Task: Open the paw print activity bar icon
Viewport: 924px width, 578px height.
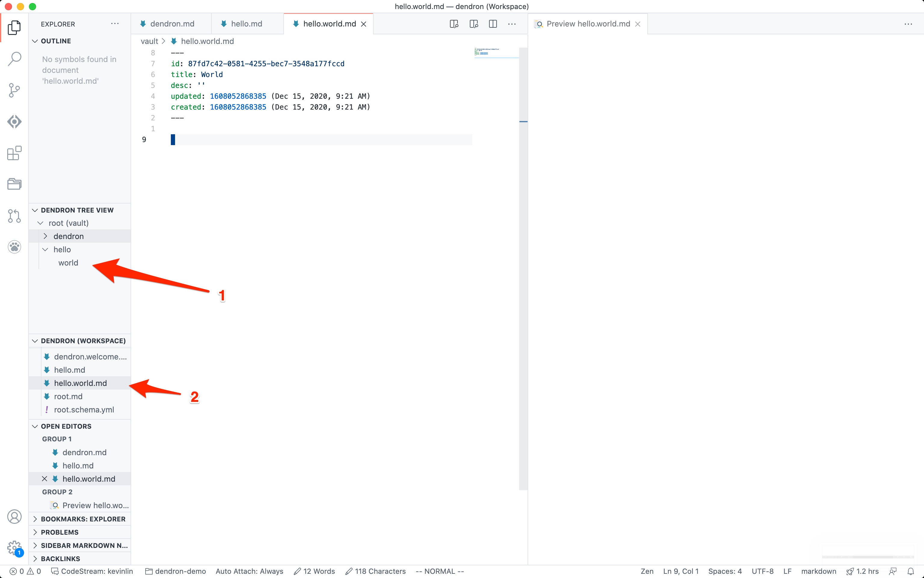Action: pos(14,247)
